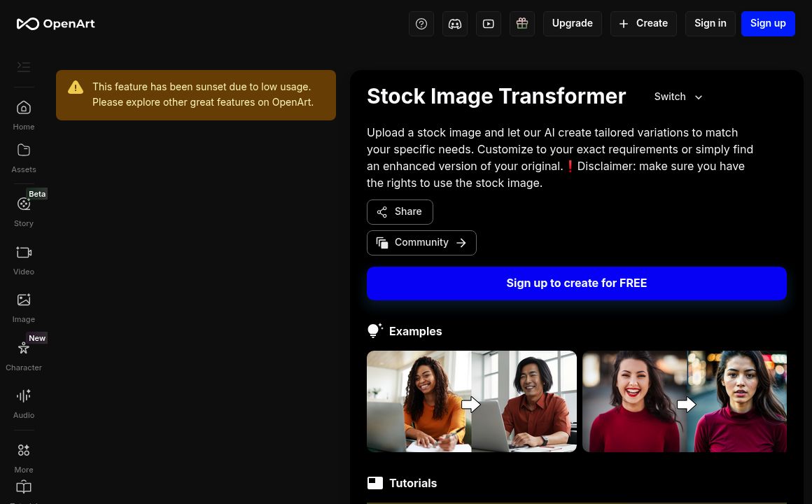
Task: Click the Upgrade menu item
Action: point(572,23)
